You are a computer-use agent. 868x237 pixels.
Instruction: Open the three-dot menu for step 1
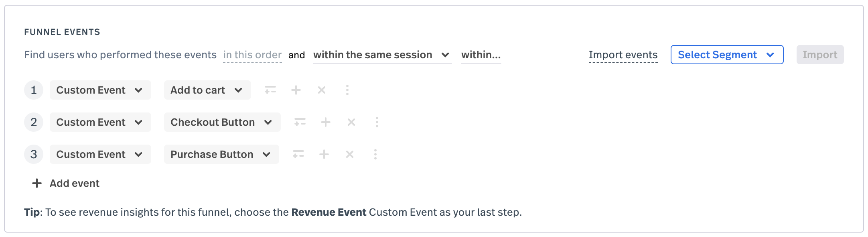(x=347, y=90)
